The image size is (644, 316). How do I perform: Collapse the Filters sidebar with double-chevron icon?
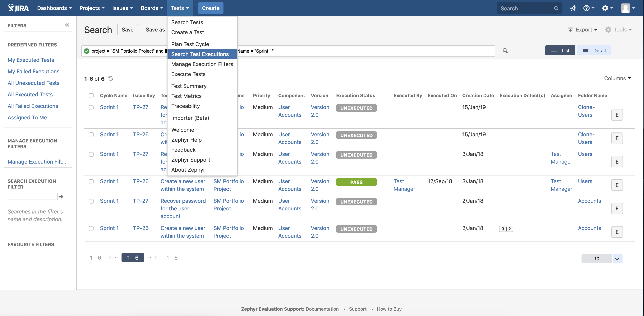(x=67, y=25)
